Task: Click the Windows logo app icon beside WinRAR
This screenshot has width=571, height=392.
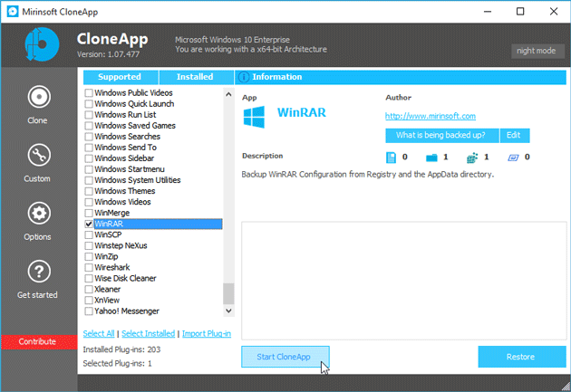Action: pyautogui.click(x=254, y=117)
